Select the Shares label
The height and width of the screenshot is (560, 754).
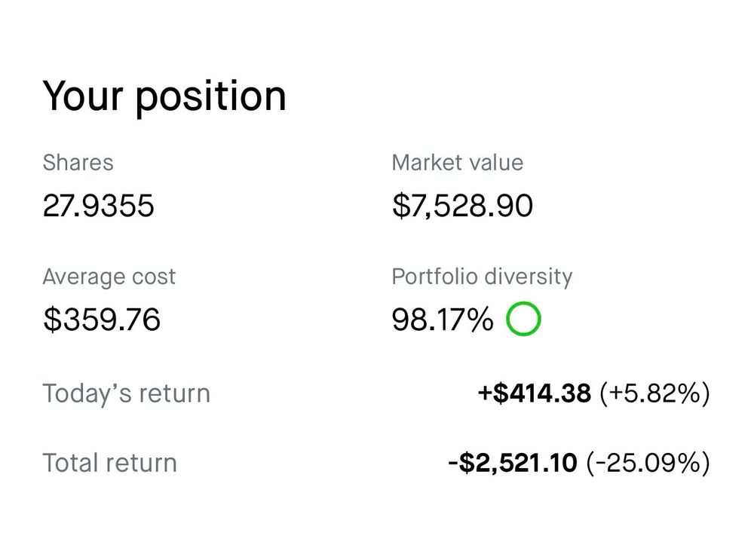click(78, 163)
